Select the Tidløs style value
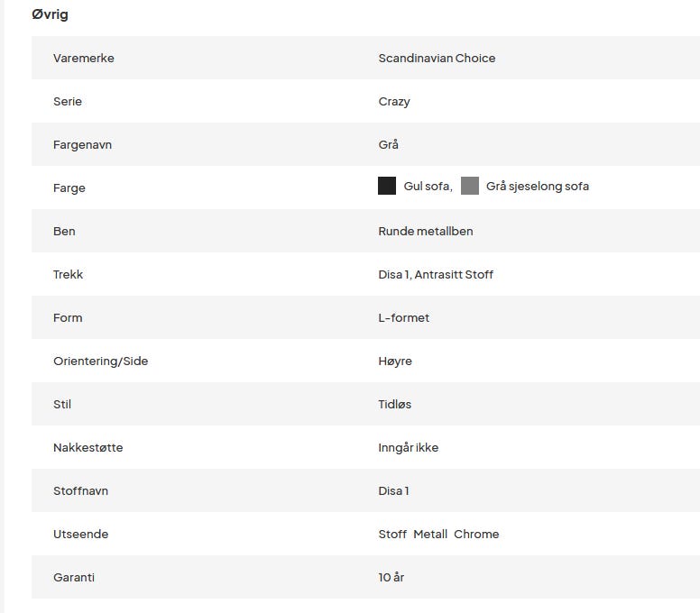 point(395,405)
